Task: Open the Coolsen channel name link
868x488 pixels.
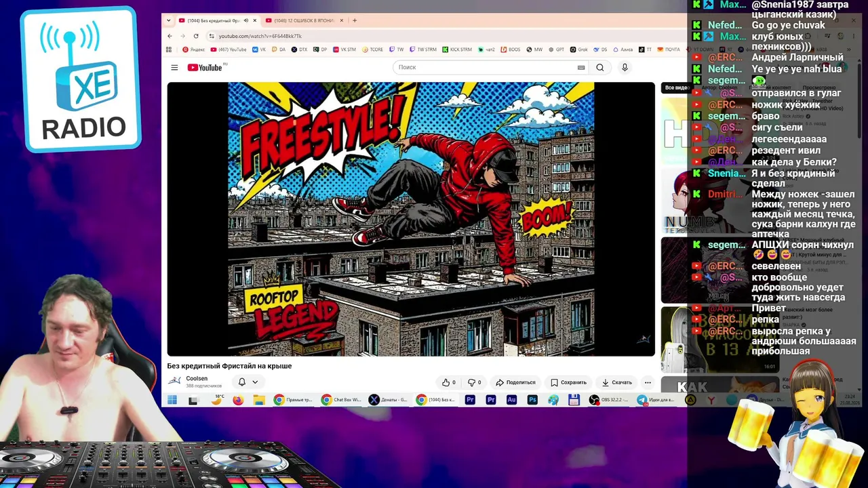Action: click(x=197, y=379)
